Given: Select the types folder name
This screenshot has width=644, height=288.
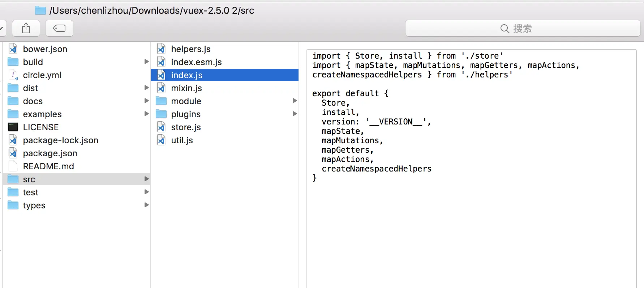Looking at the screenshot, I should tap(34, 205).
